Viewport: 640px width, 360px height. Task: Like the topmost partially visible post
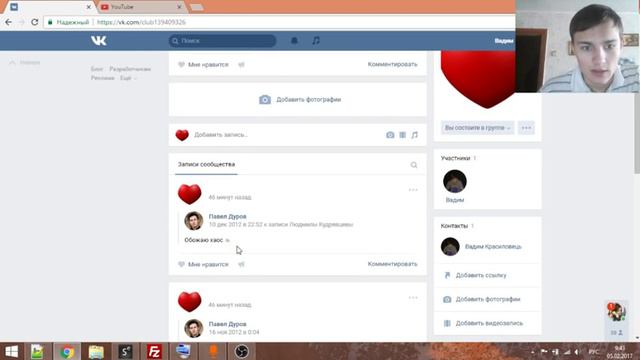click(x=204, y=64)
